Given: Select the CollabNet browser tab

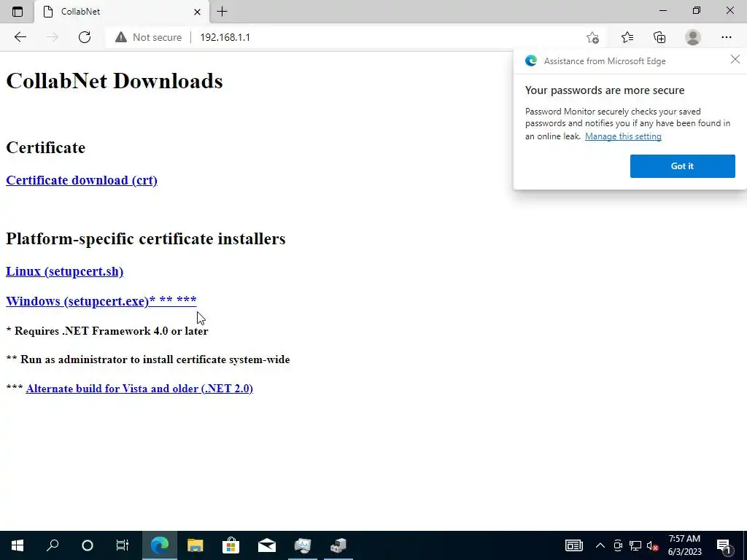Looking at the screenshot, I should [122, 12].
